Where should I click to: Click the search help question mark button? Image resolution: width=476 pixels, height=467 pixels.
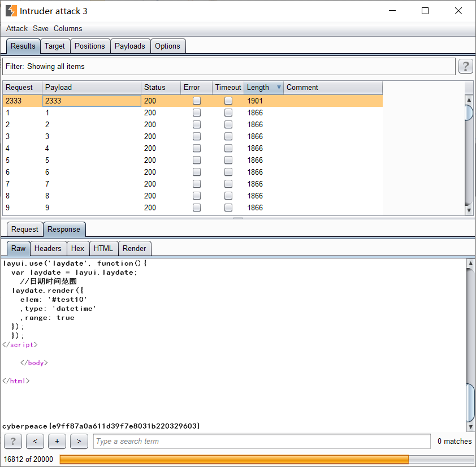(x=13, y=441)
